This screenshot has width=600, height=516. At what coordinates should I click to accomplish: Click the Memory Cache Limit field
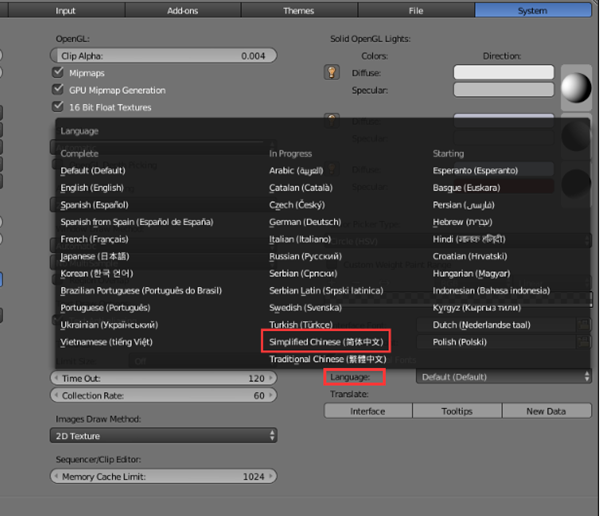coord(163,477)
